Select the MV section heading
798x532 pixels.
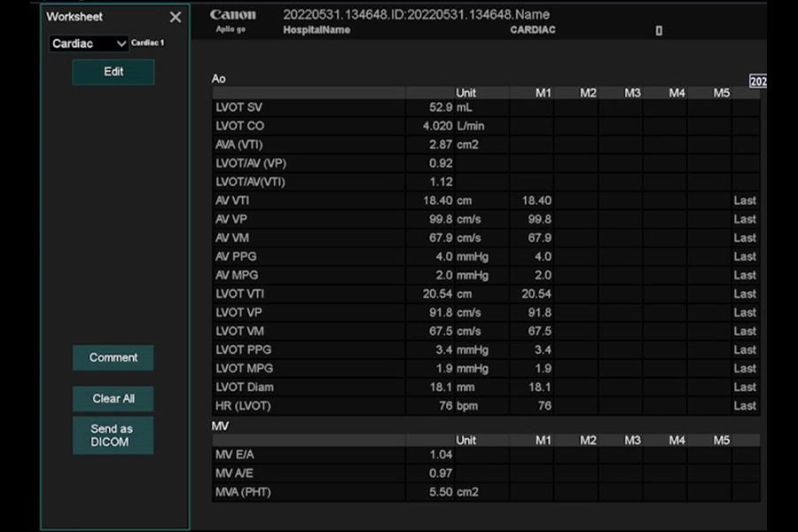pos(220,426)
